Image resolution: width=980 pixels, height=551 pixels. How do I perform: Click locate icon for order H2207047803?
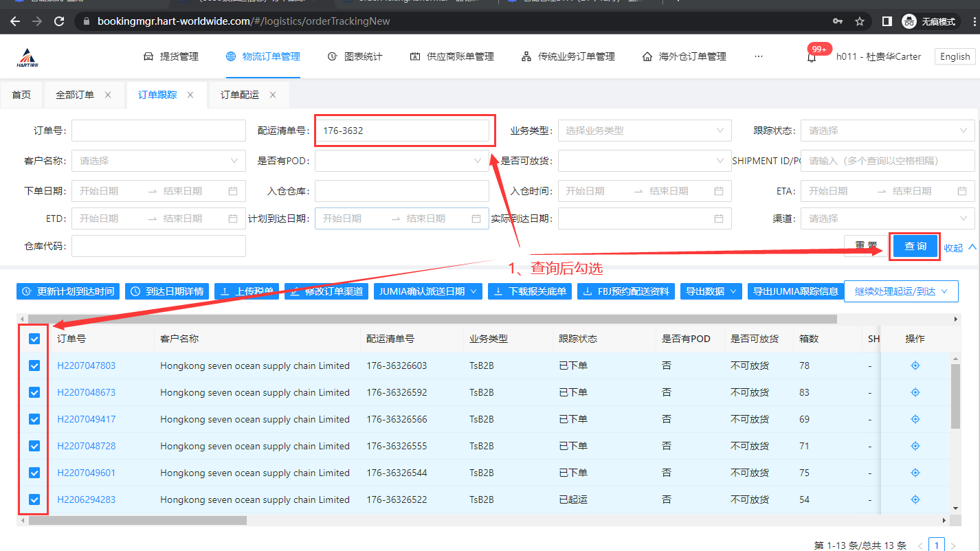(x=915, y=366)
